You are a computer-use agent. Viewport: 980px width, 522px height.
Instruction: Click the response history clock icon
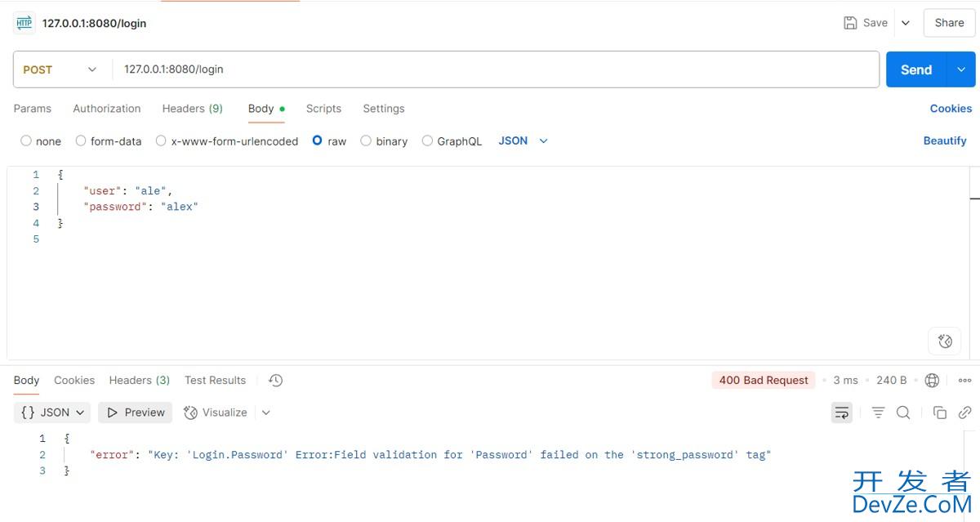[x=276, y=381]
